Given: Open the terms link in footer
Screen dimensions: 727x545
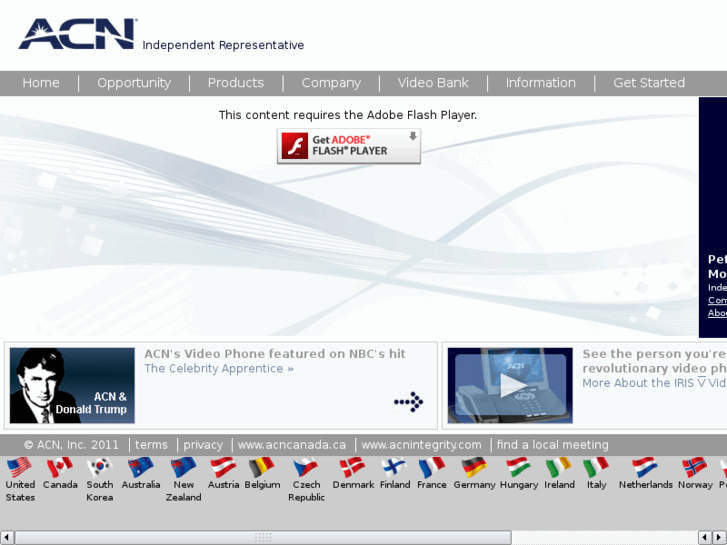Looking at the screenshot, I should (x=151, y=445).
